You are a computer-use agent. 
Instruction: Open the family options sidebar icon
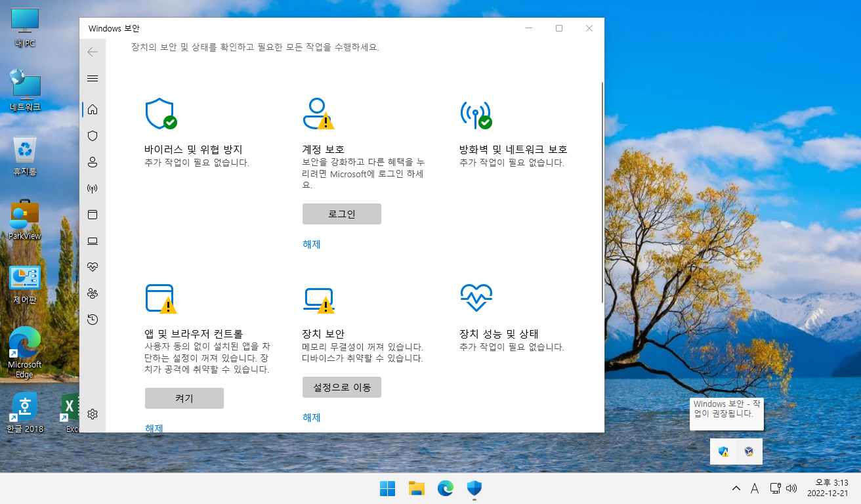coord(93,293)
